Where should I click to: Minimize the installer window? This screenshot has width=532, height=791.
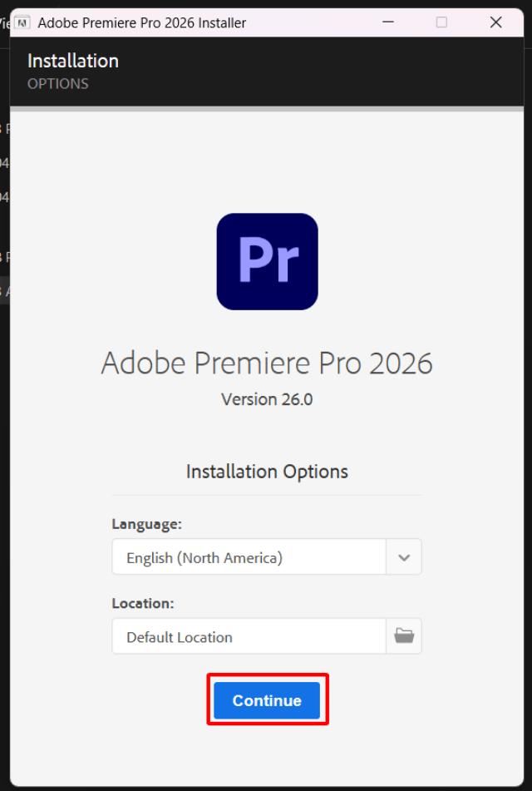(387, 22)
